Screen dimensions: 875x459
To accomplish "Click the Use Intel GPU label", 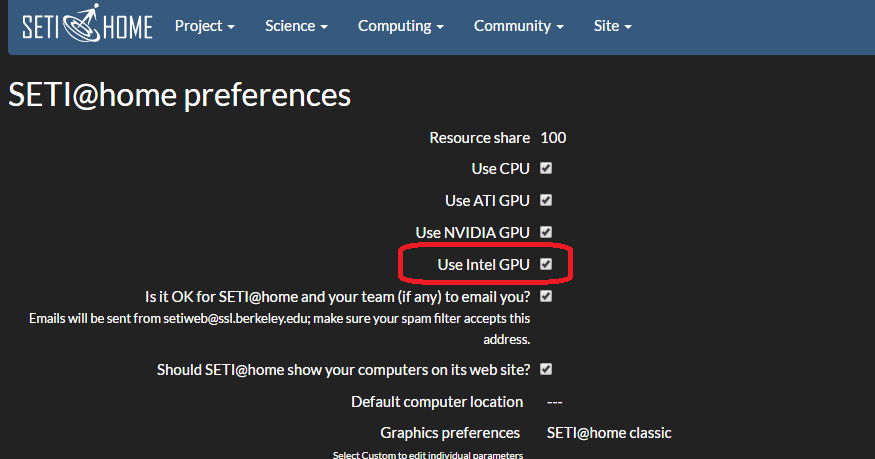I will [483, 264].
